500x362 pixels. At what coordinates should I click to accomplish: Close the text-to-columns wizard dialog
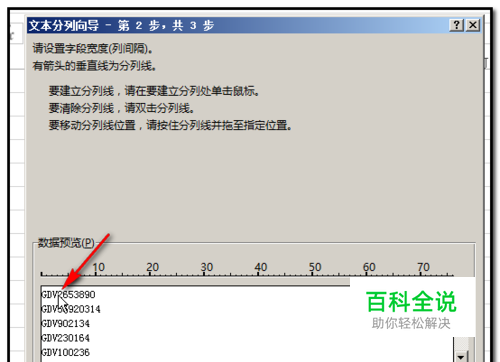pyautogui.click(x=473, y=25)
